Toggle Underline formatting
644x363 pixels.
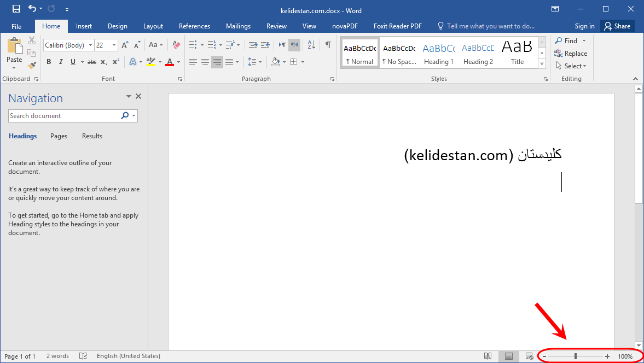click(73, 62)
